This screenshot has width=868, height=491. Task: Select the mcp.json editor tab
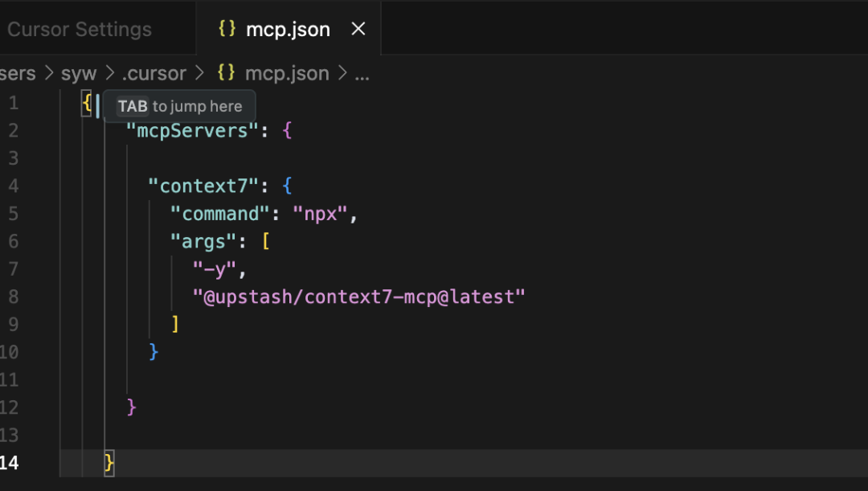pos(288,30)
